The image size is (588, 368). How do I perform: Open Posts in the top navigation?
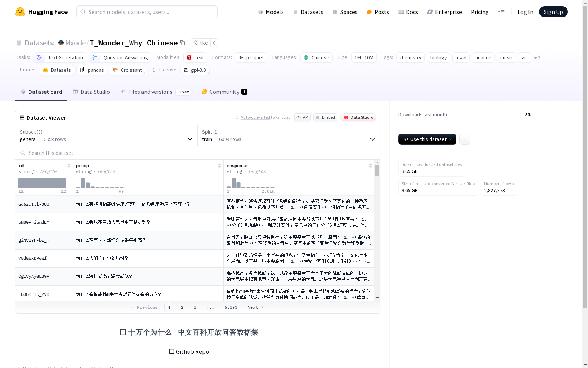(x=378, y=12)
